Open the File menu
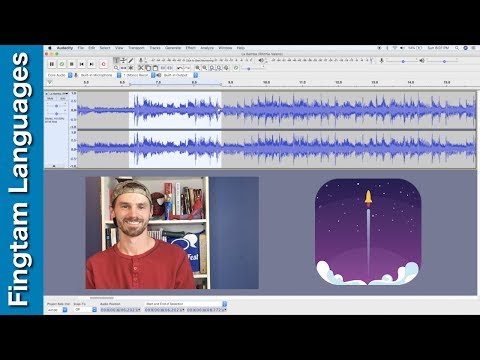Image resolution: width=480 pixels, height=360 pixels. tap(81, 48)
